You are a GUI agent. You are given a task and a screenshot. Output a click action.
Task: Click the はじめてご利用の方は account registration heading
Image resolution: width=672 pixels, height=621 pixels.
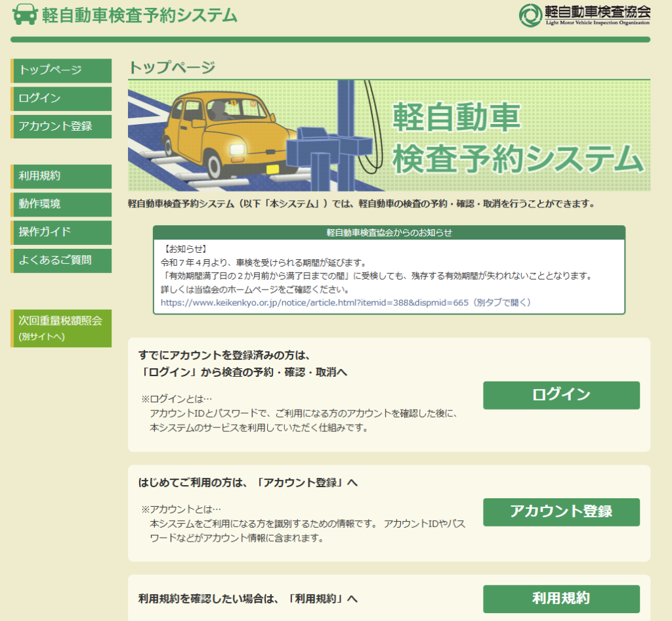[x=248, y=483]
